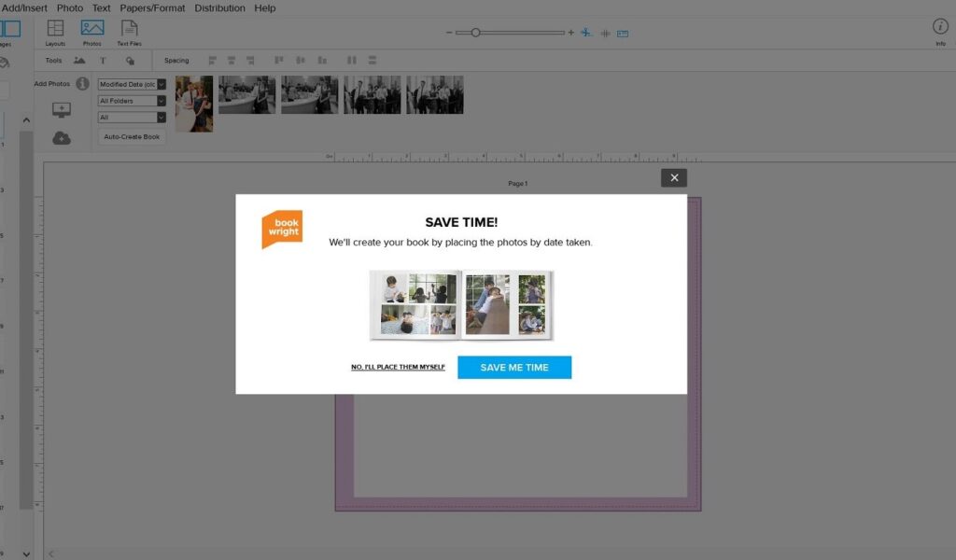Open the Add/Insert menu
Viewport: 956px width, 560px height.
click(x=23, y=7)
